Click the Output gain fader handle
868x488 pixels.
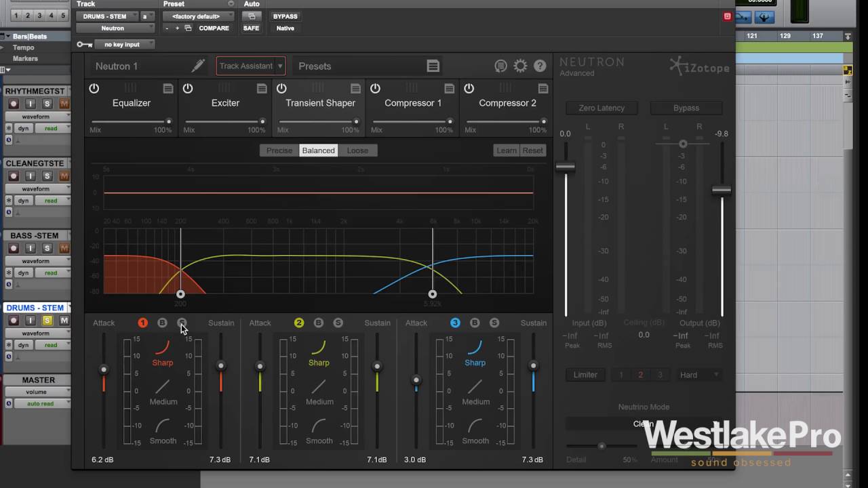pos(722,190)
